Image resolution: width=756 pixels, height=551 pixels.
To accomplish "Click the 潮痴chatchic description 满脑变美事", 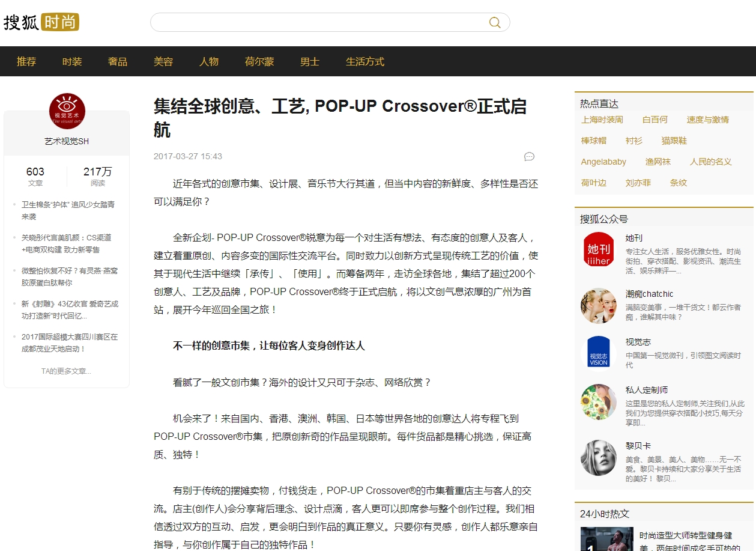I will coord(683,312).
